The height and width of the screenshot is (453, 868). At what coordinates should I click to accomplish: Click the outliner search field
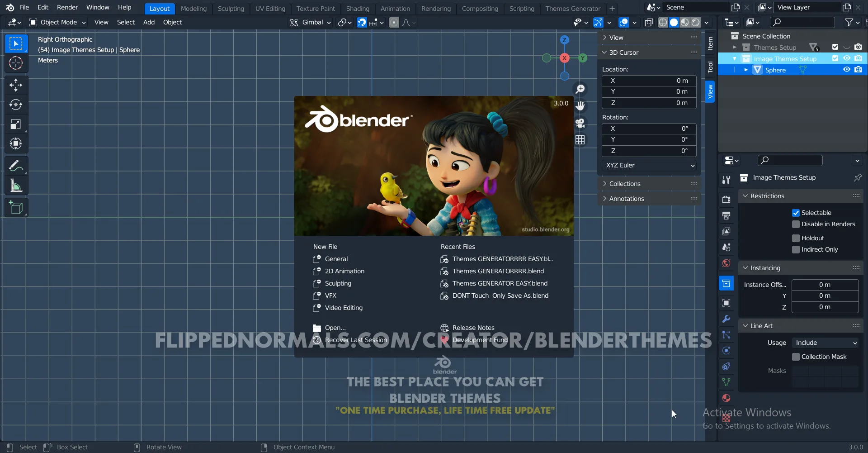[802, 22]
